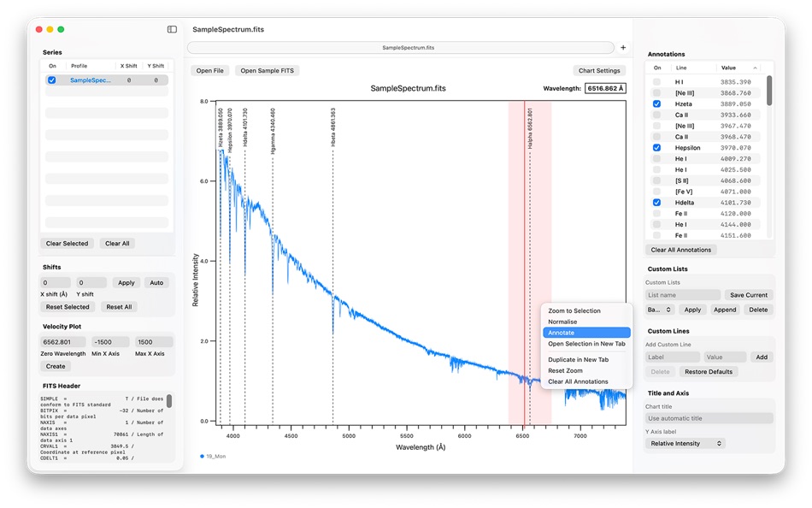
Task: Click the Open File button
Action: click(209, 70)
